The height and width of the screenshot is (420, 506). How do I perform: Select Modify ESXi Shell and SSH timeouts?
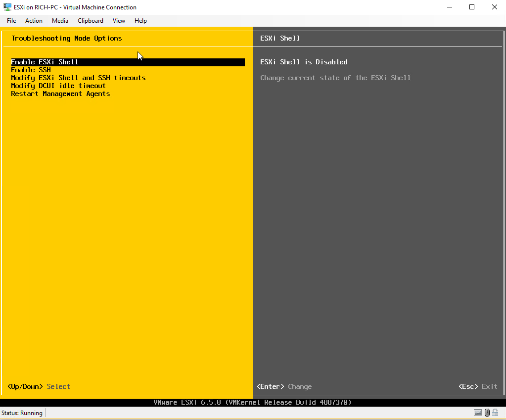[78, 78]
